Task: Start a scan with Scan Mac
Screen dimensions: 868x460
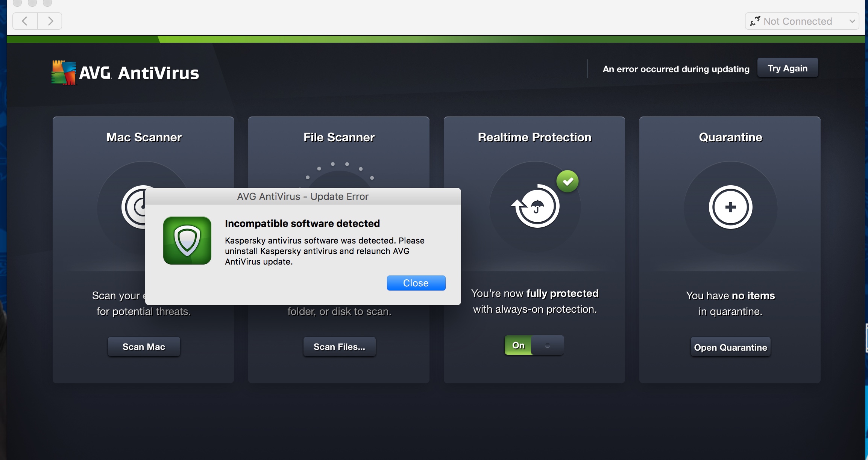Action: point(144,347)
